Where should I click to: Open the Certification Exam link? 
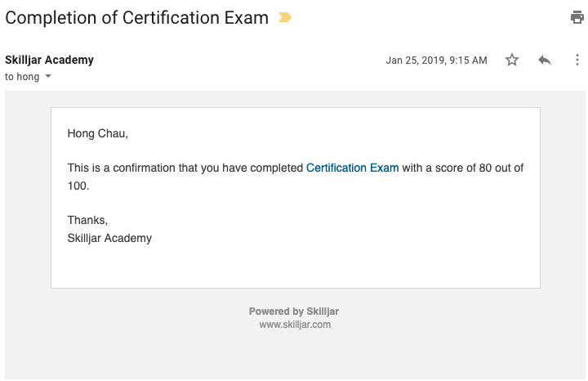[x=352, y=168]
